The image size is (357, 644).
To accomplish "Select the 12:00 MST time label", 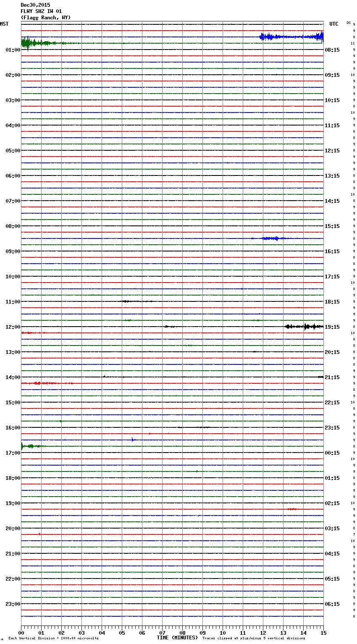I will point(13,327).
